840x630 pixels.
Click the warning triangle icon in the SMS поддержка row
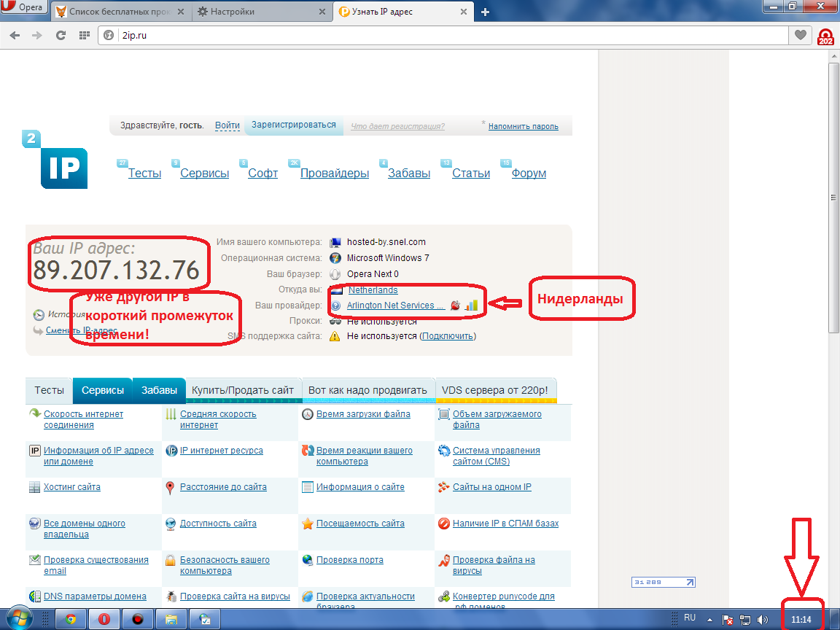(x=335, y=336)
